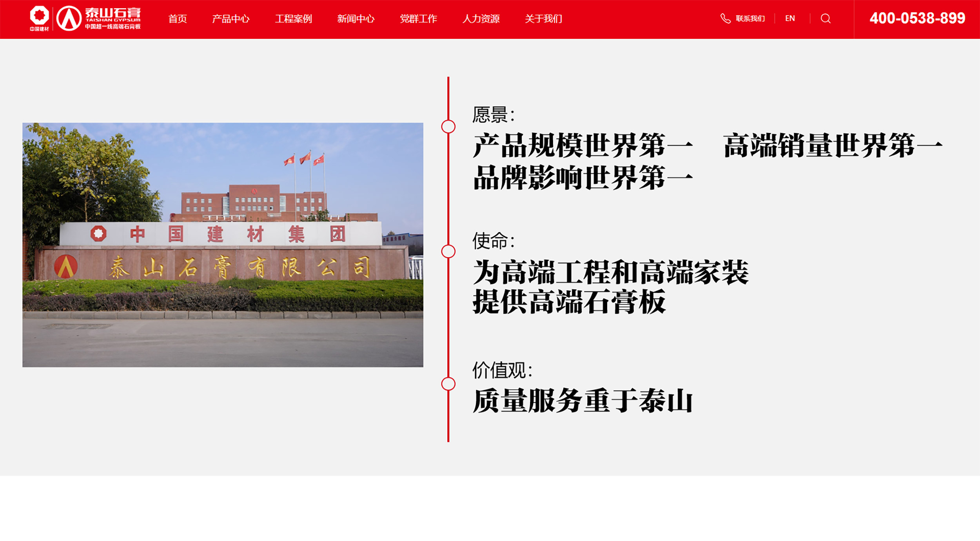Click the China National Building Material logo

39,18
